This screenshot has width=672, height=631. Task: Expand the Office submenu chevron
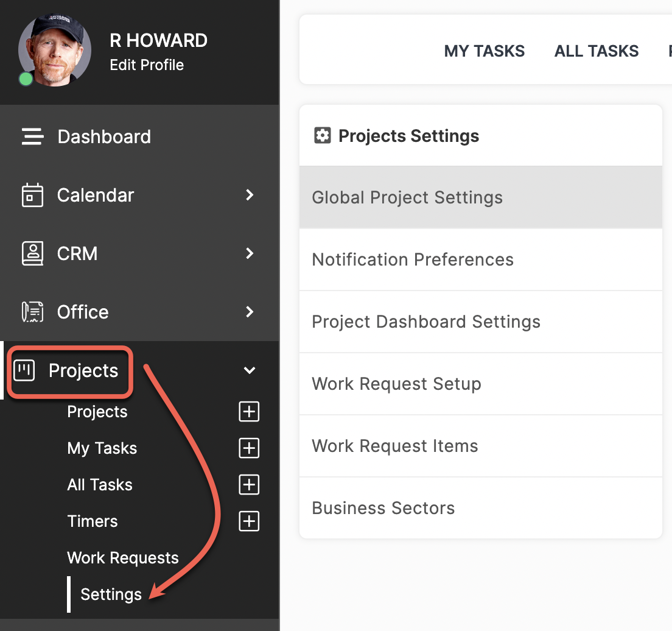pyautogui.click(x=250, y=312)
